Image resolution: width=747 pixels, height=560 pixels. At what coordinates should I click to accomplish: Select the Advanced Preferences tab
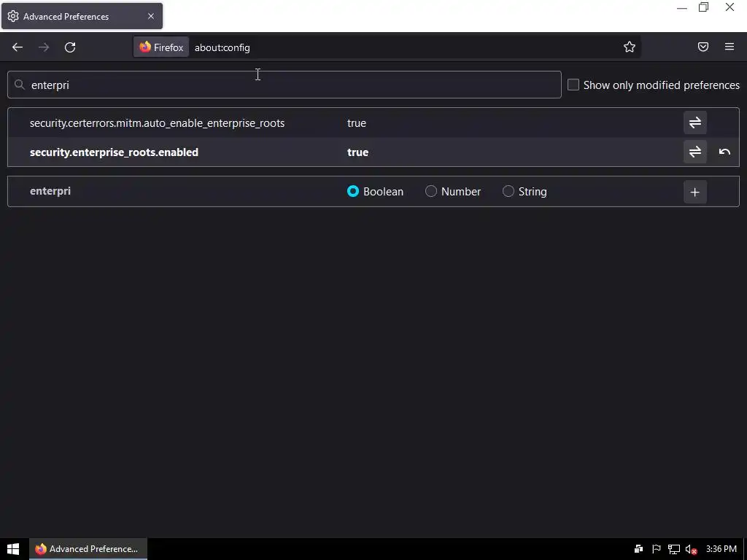click(x=82, y=16)
